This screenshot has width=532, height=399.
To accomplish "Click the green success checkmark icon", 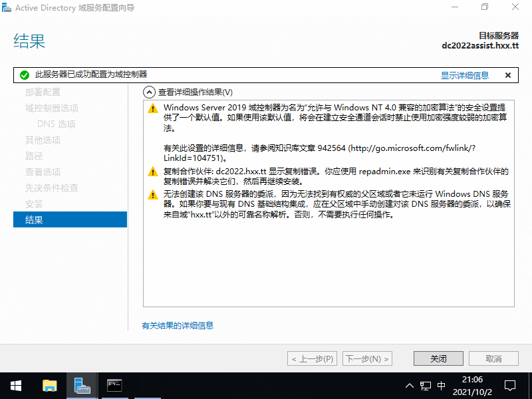I will 25,75.
